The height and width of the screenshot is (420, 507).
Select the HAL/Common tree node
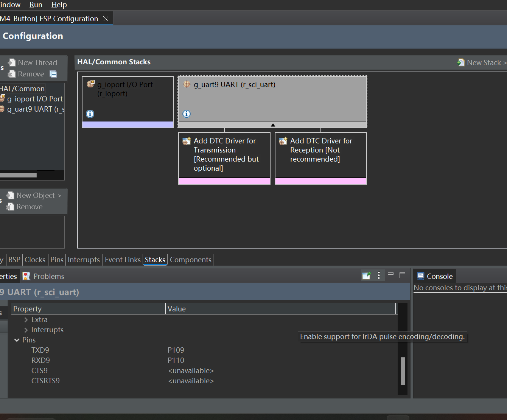(22, 89)
